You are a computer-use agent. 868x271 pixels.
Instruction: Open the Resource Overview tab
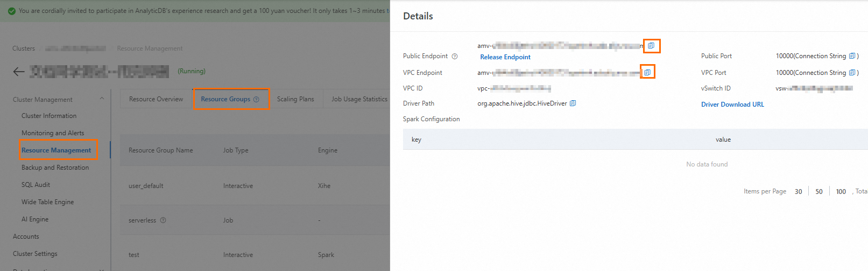click(x=156, y=99)
